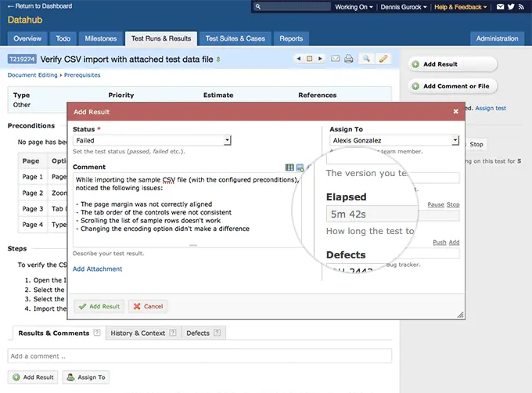Insert image using comment editor image icon
This screenshot has width=532, height=393.
click(x=300, y=168)
